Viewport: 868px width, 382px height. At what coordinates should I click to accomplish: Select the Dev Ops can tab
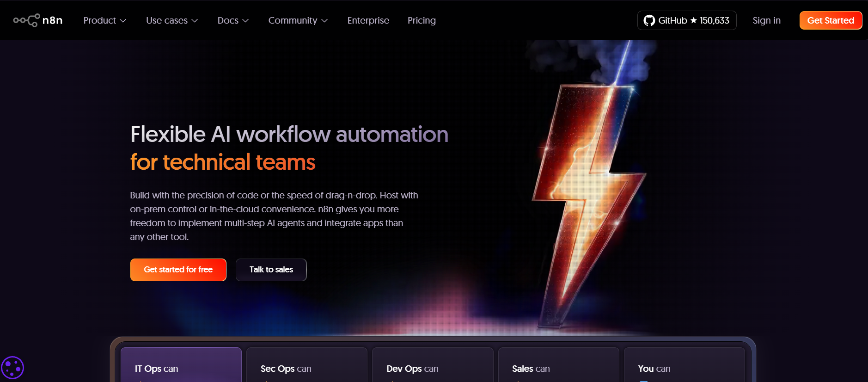[x=433, y=365]
